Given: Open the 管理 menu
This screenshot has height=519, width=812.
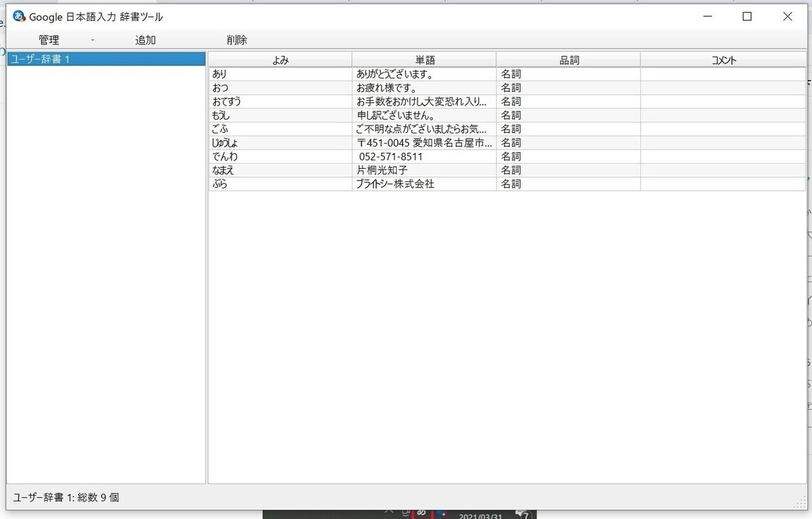Looking at the screenshot, I should click(x=49, y=40).
